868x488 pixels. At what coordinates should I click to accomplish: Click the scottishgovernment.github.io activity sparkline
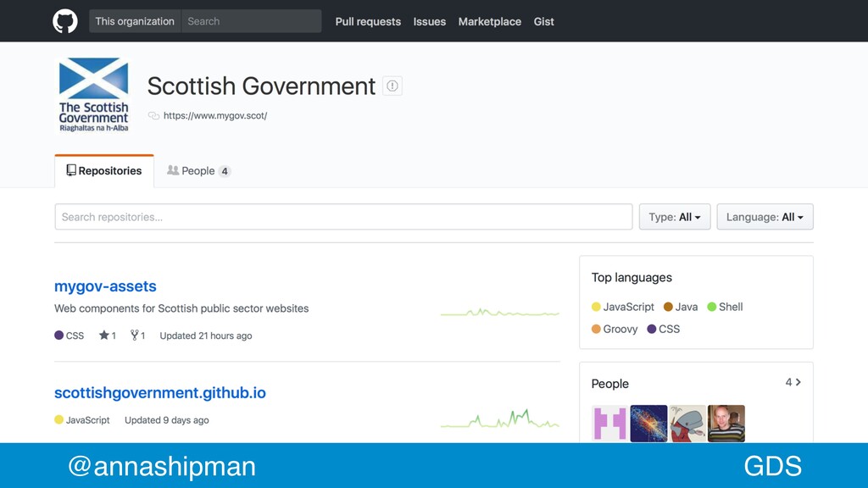coord(500,419)
